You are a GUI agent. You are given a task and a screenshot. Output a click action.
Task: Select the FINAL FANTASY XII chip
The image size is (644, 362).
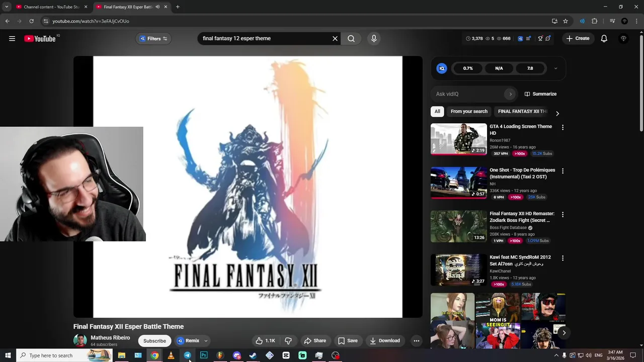522,112
